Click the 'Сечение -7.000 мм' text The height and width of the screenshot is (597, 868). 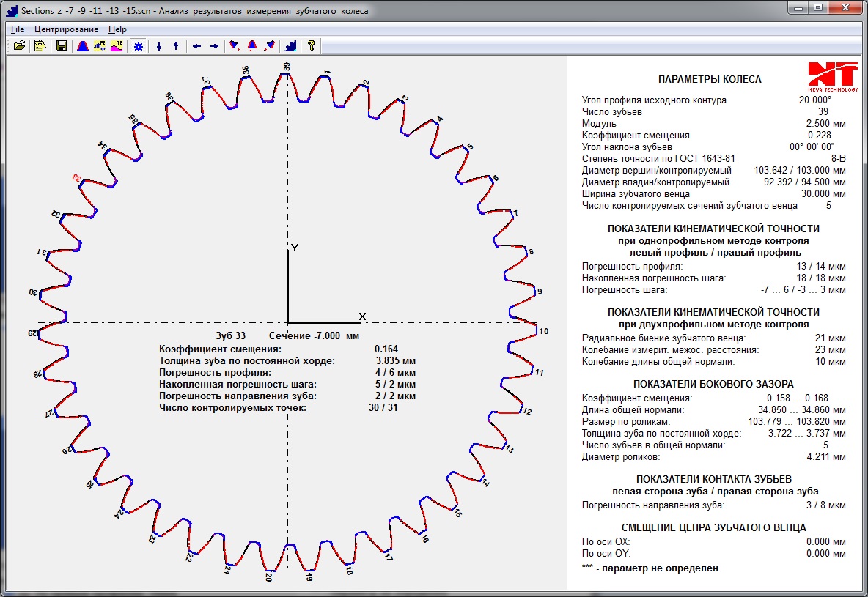pyautogui.click(x=314, y=335)
